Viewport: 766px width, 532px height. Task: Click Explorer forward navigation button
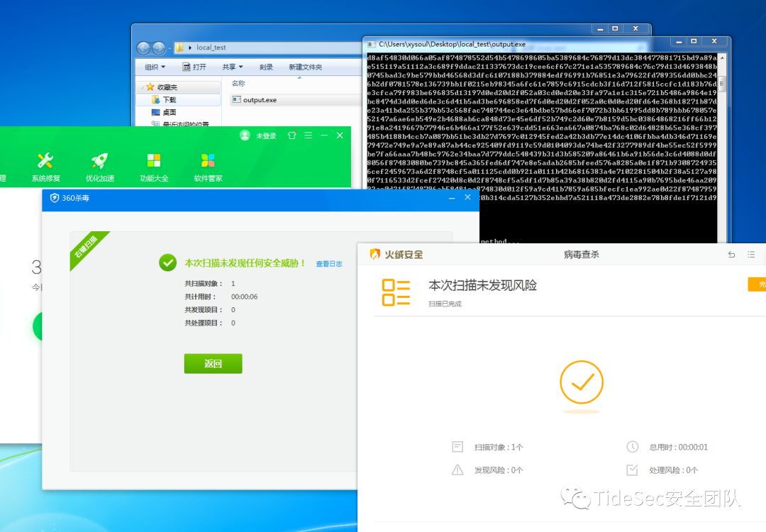point(159,48)
